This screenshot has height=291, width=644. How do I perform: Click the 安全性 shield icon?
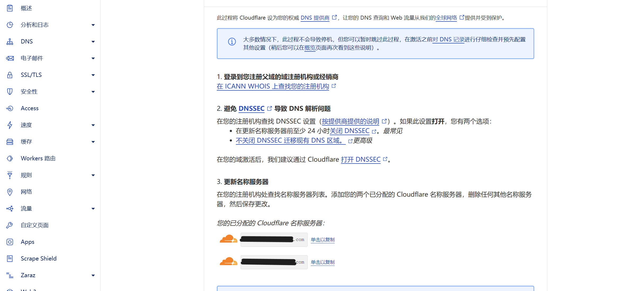point(10,92)
